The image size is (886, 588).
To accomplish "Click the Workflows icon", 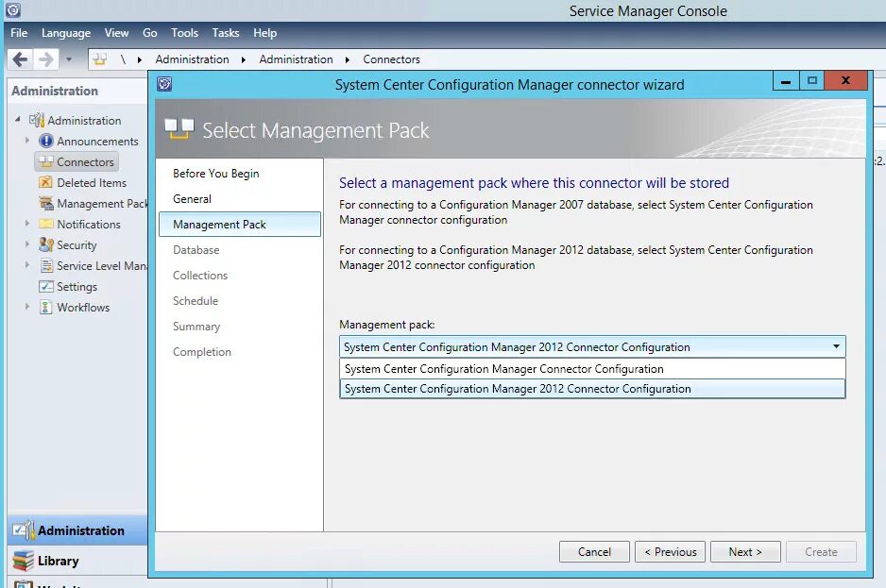I will [45, 308].
